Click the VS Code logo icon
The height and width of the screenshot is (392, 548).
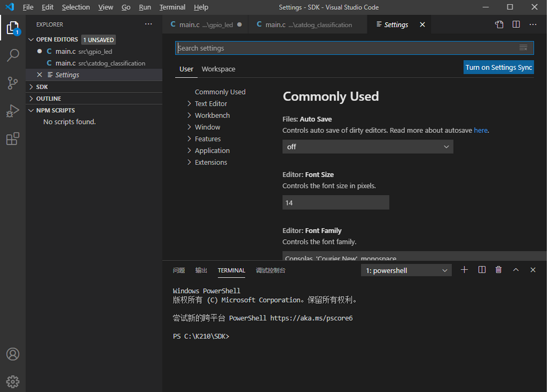click(x=10, y=7)
